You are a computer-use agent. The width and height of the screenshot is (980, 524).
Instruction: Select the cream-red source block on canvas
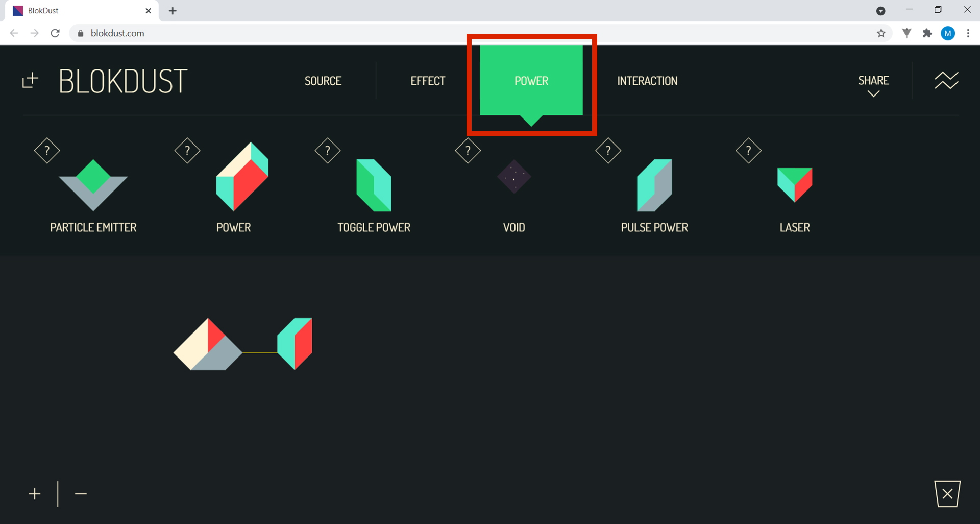208,344
